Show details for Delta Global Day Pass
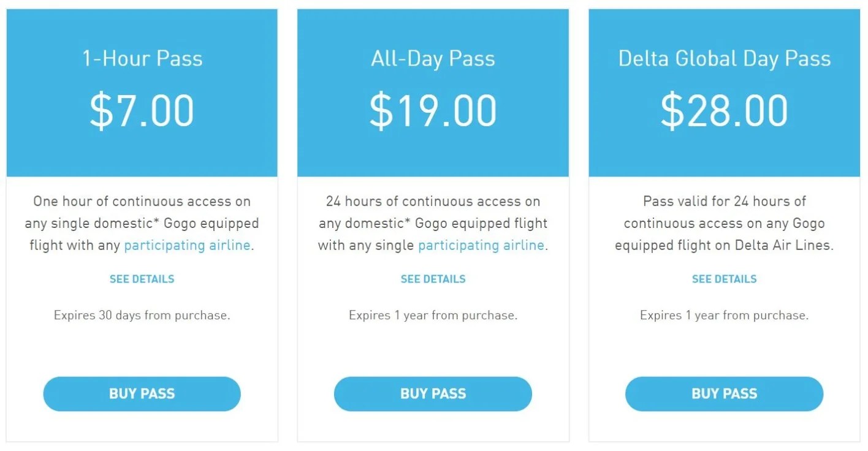The width and height of the screenshot is (868, 451). [724, 279]
